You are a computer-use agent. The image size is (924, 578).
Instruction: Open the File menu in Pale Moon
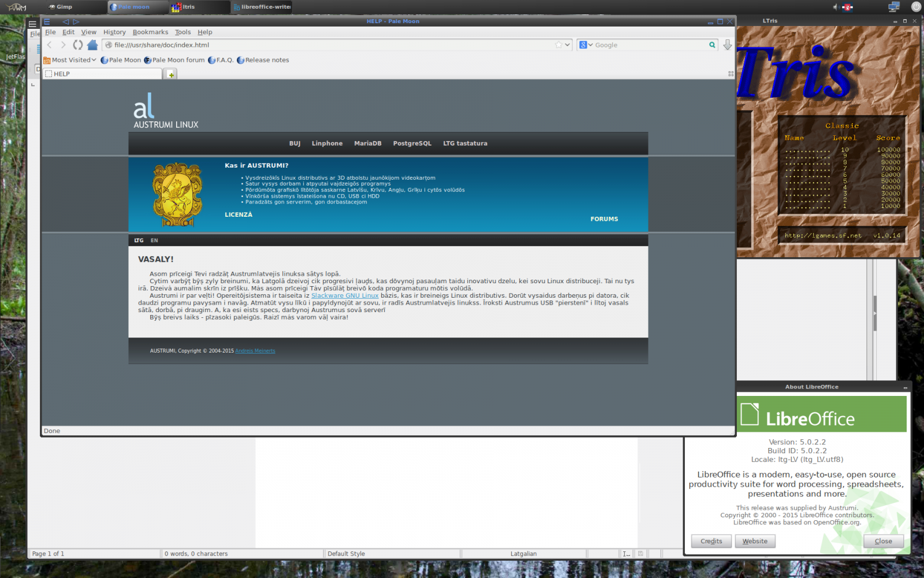click(50, 32)
